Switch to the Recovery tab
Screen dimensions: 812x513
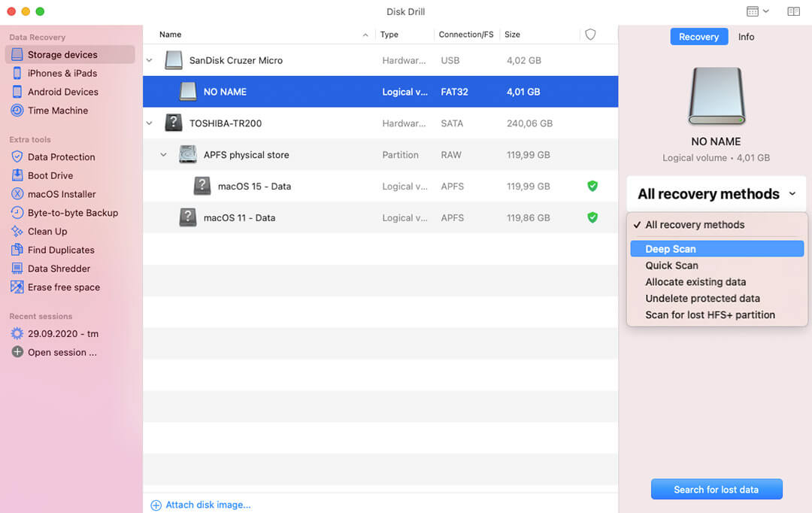[698, 37]
